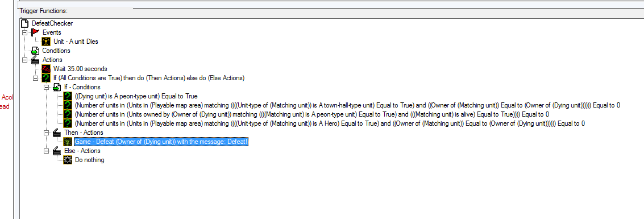
Task: Select the top-level Actions label
Action: [52, 60]
